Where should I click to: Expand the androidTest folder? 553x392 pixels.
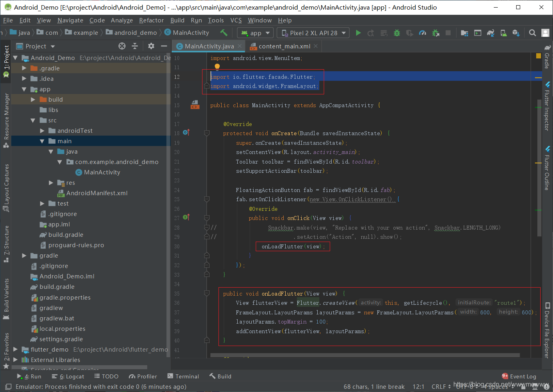42,130
